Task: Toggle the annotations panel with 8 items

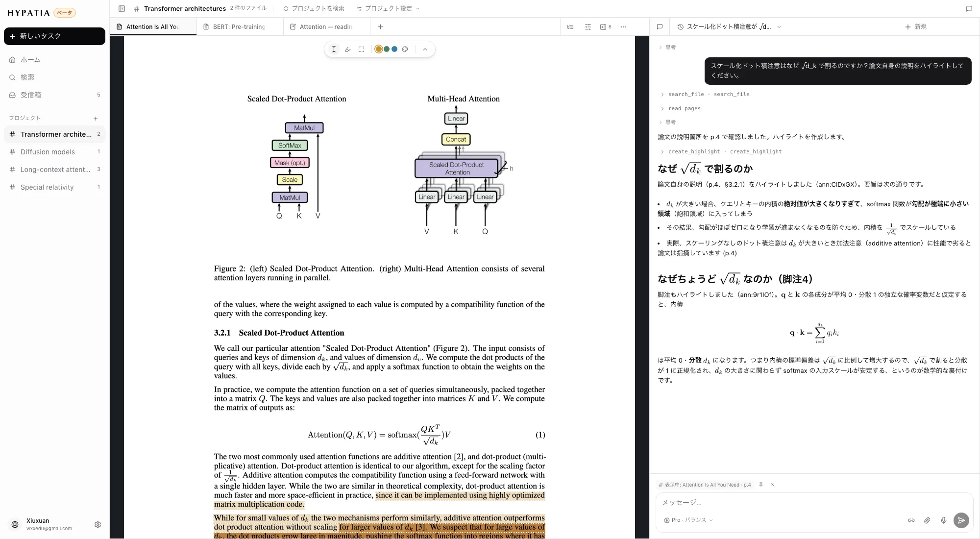Action: (606, 27)
